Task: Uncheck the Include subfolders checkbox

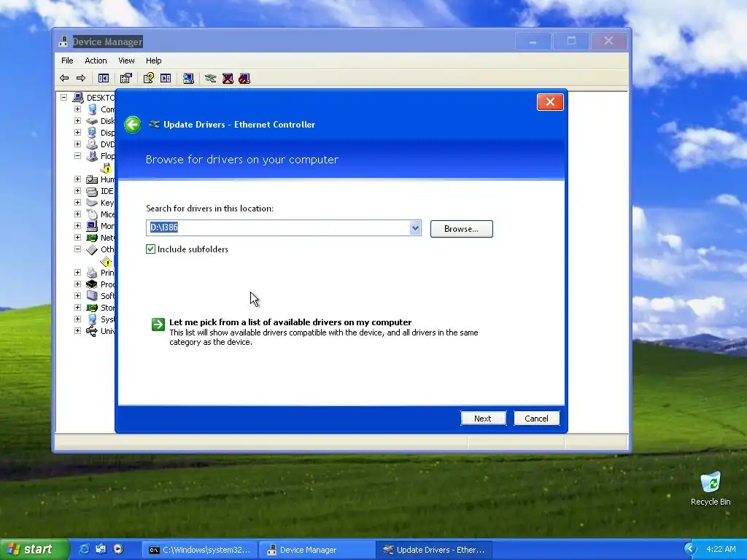Action: 150,249
